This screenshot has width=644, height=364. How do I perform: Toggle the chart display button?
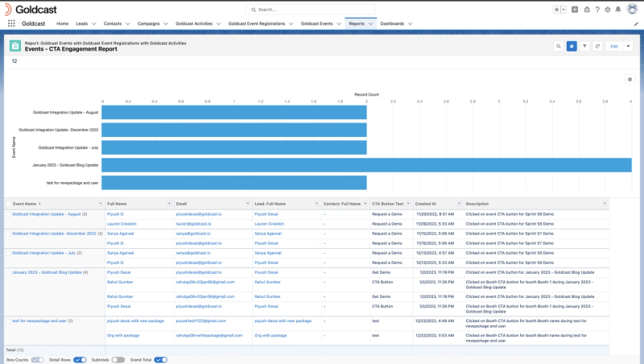[572, 47]
